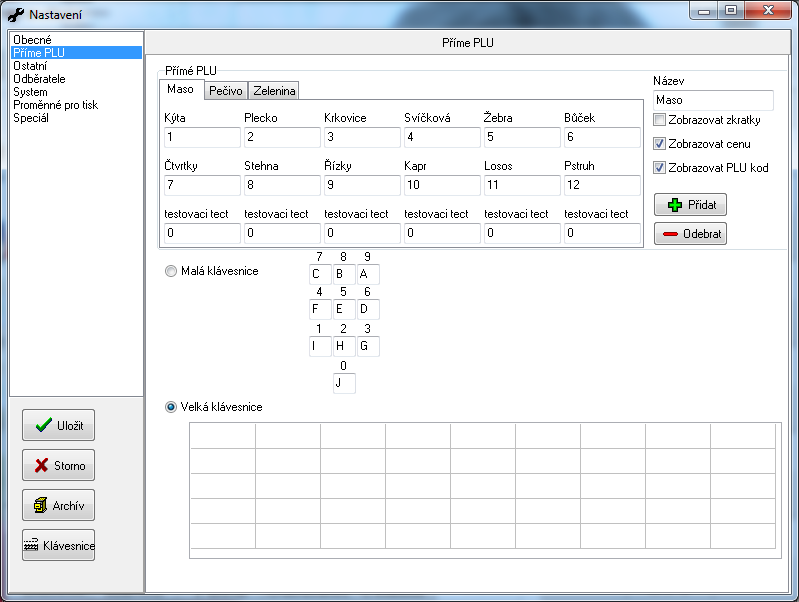Screen dimensions: 799x602
Task: Toggle Zobrazovat PLU kod checkbox
Action: coord(659,168)
